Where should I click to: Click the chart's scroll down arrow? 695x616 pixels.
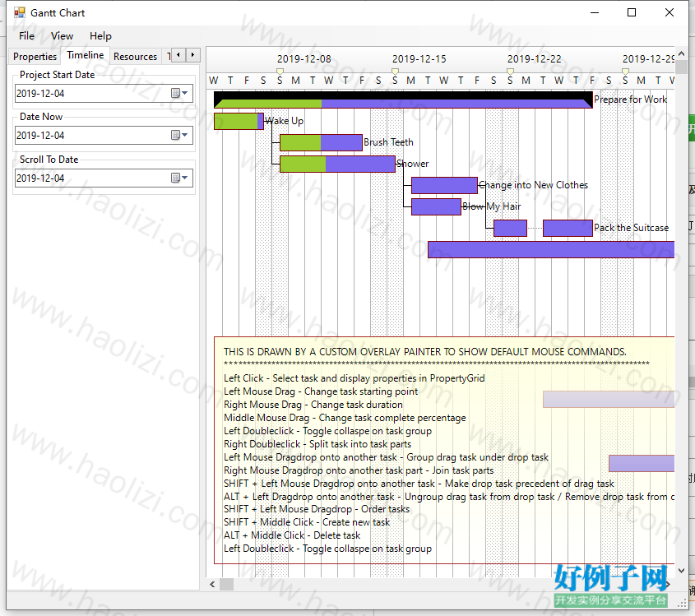click(x=681, y=571)
